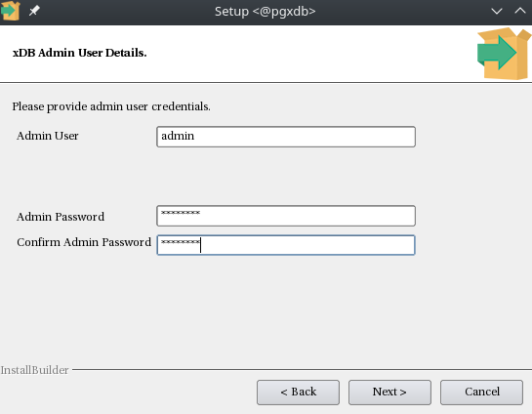Screen dimensions: 532x414
Task: Click the Setup <@pgxdb> title text
Action: coord(265,12)
